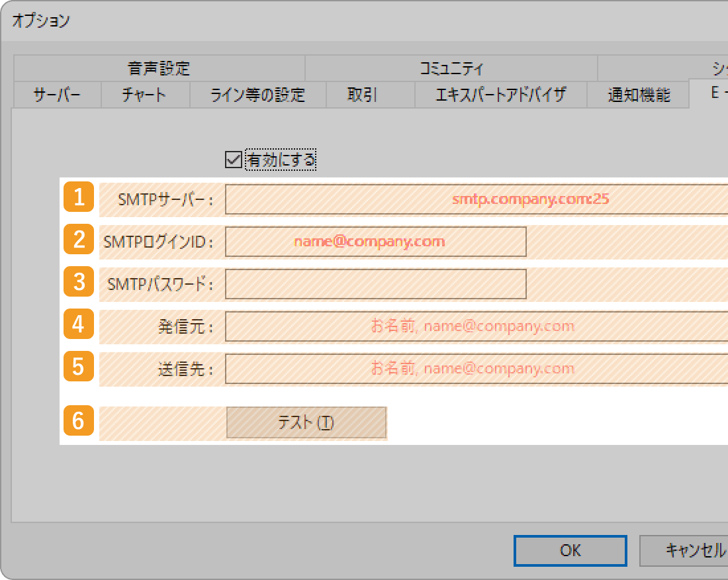Click the 送信先 label

pyautogui.click(x=185, y=369)
